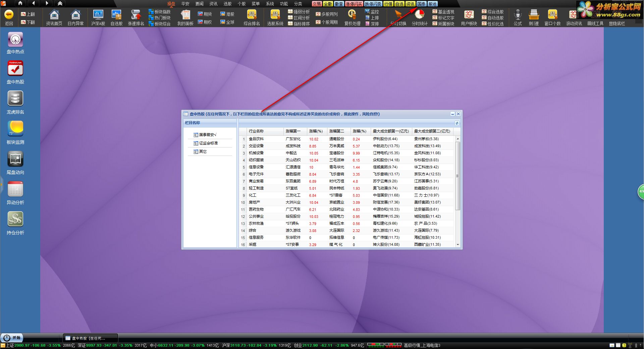Click the red 交易 button
The width and height of the screenshot is (644, 349).
pos(317,4)
